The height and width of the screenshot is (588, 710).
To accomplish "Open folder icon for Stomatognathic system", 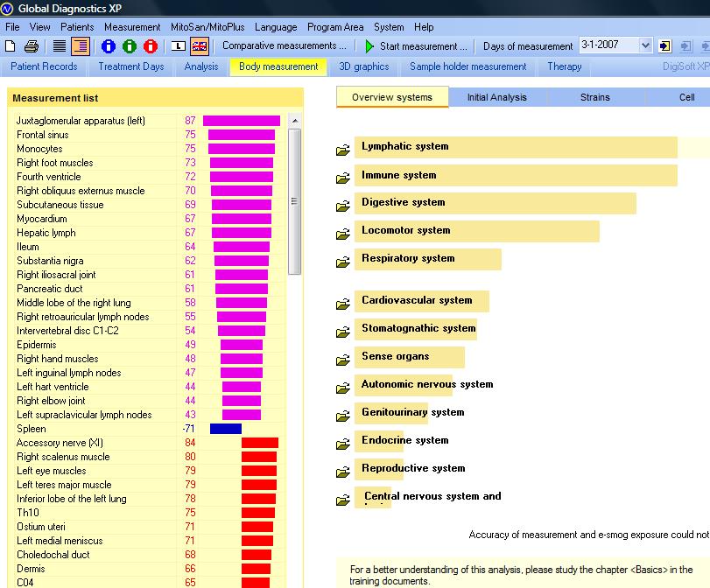I will click(x=343, y=332).
